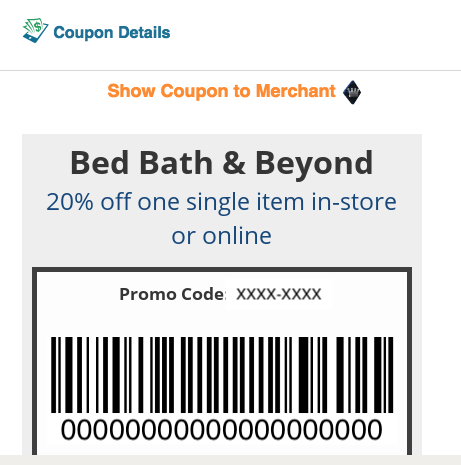Click the dark top border of the coupon frame
The image size is (461, 465).
coord(222,269)
